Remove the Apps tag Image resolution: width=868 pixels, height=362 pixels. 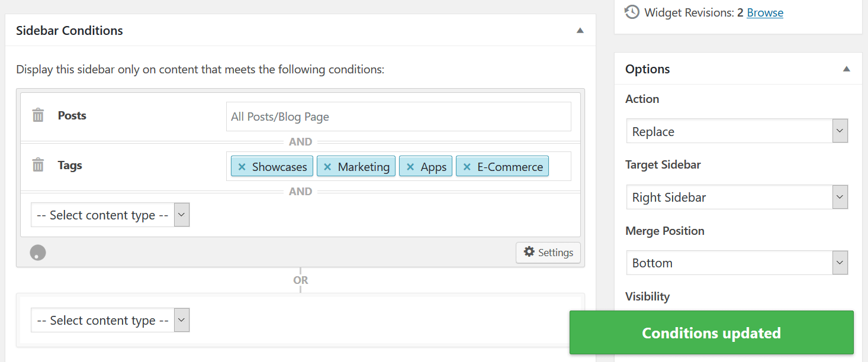click(410, 167)
